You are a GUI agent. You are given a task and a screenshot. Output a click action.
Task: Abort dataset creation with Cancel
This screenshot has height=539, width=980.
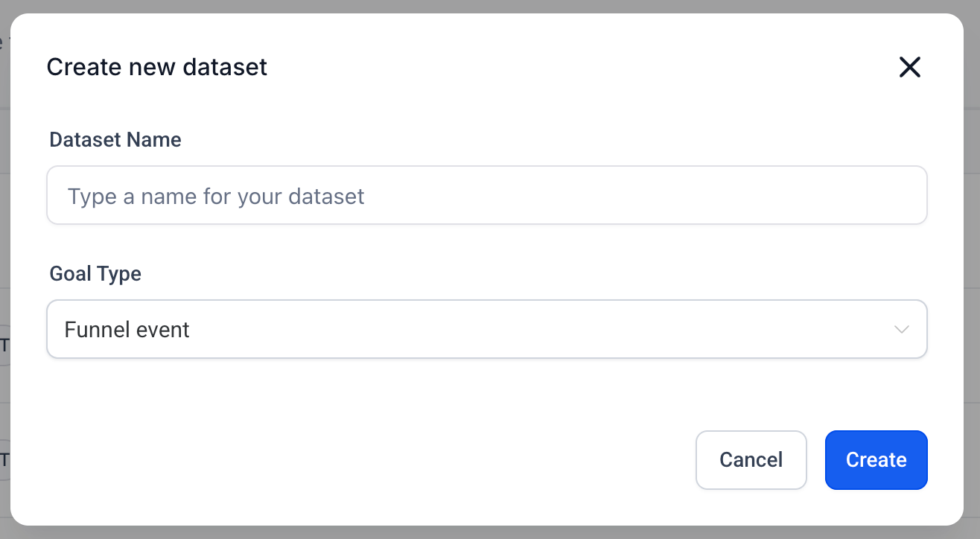(x=751, y=459)
